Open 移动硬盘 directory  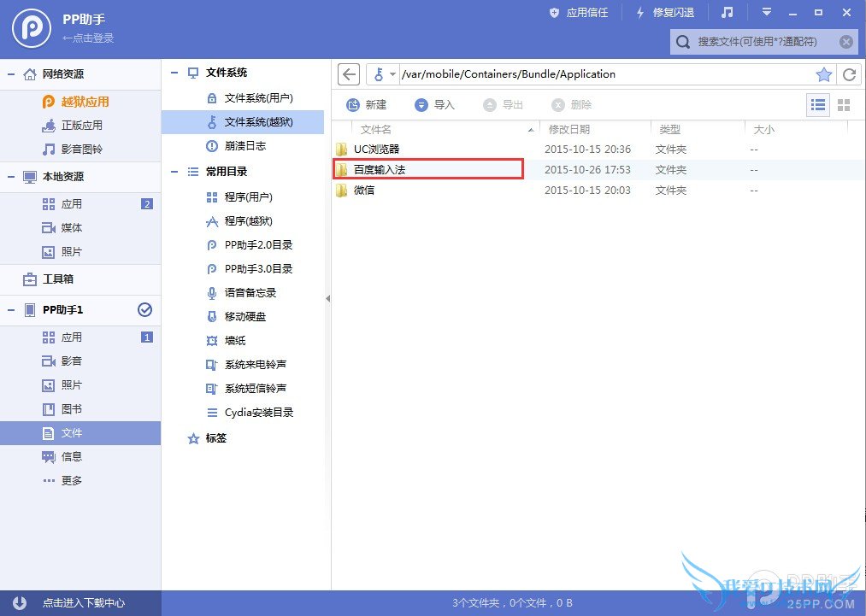243,317
